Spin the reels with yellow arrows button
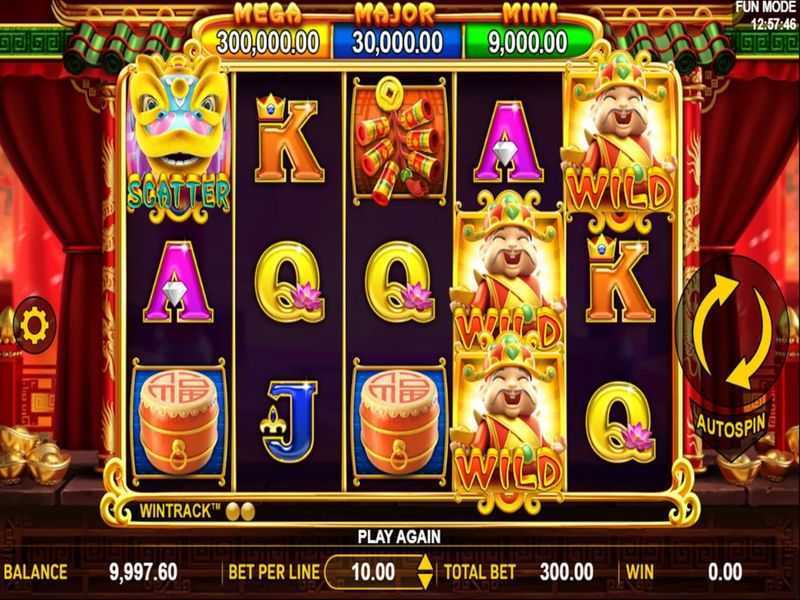This screenshot has height=600, width=800. tap(733, 330)
